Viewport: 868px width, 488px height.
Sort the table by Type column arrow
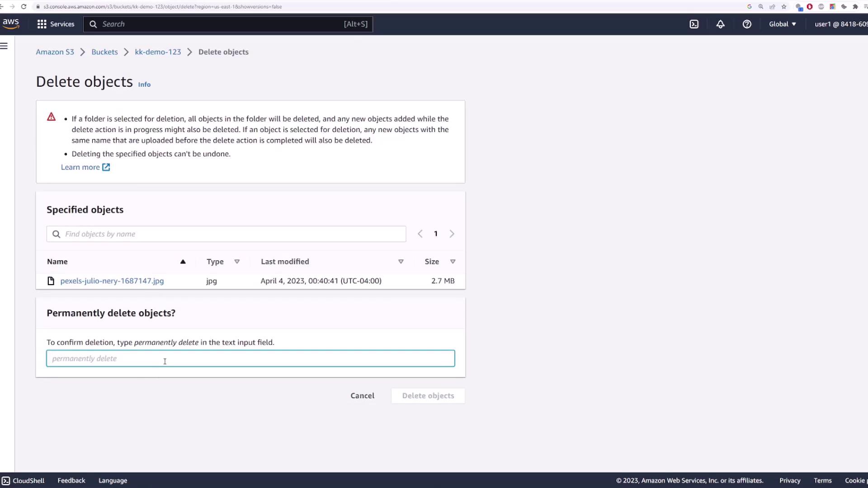(x=237, y=262)
